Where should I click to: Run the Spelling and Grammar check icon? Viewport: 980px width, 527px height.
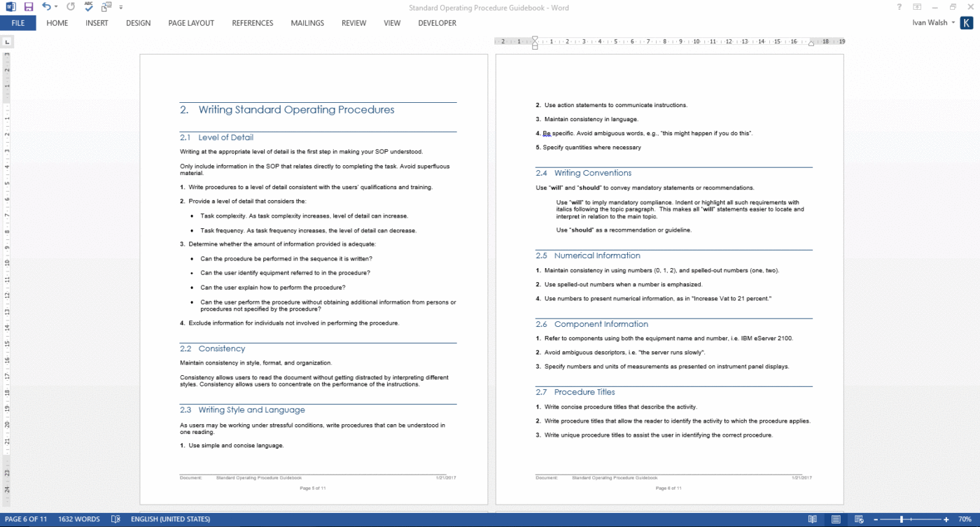click(x=87, y=6)
